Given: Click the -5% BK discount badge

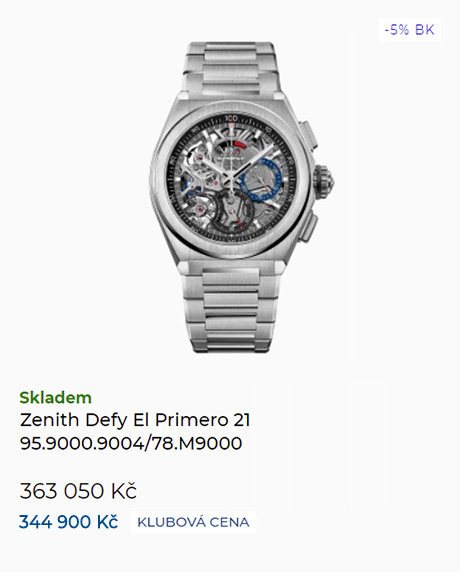Looking at the screenshot, I should coord(409,30).
